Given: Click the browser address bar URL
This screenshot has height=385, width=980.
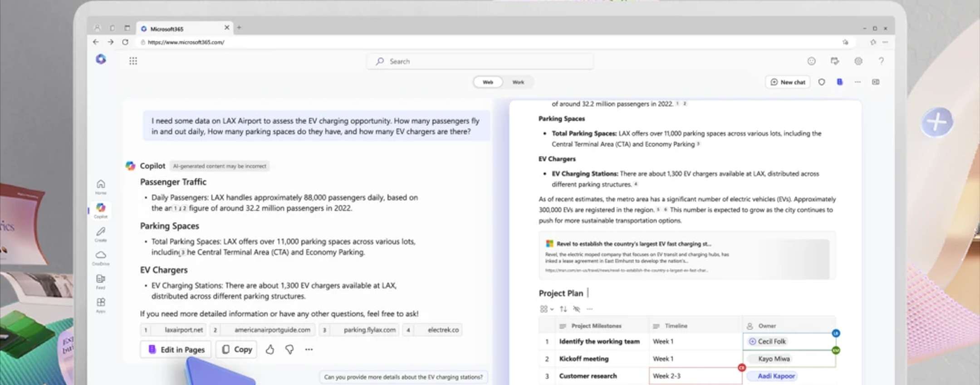Looking at the screenshot, I should [x=186, y=42].
